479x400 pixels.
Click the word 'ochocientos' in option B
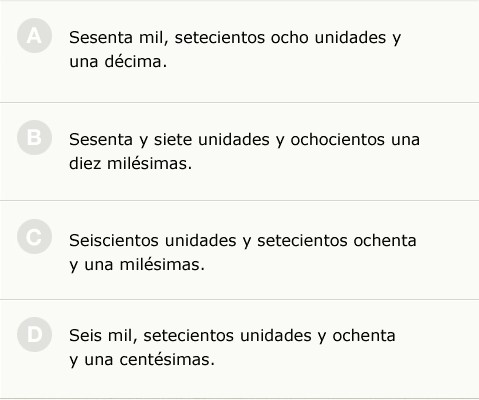pos(337,139)
